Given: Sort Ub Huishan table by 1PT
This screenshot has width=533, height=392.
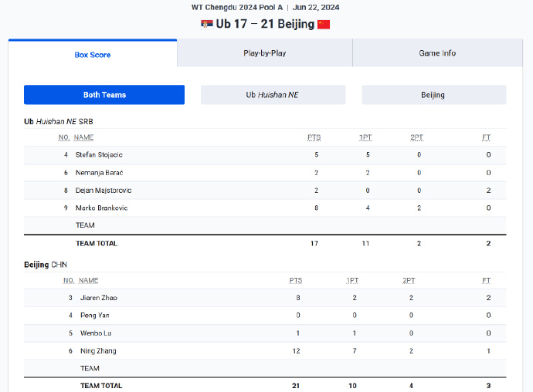Looking at the screenshot, I should [365, 137].
